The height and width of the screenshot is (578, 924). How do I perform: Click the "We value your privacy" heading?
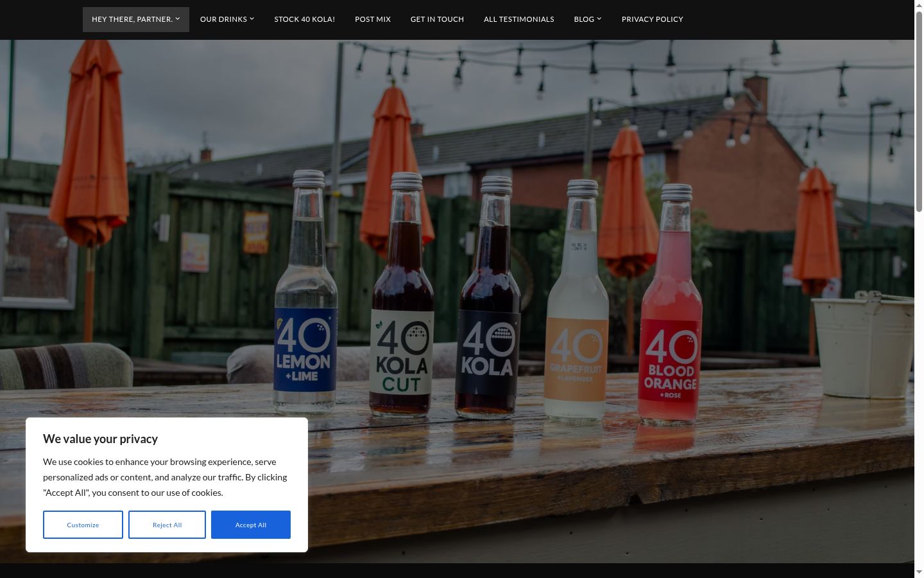[100, 439]
